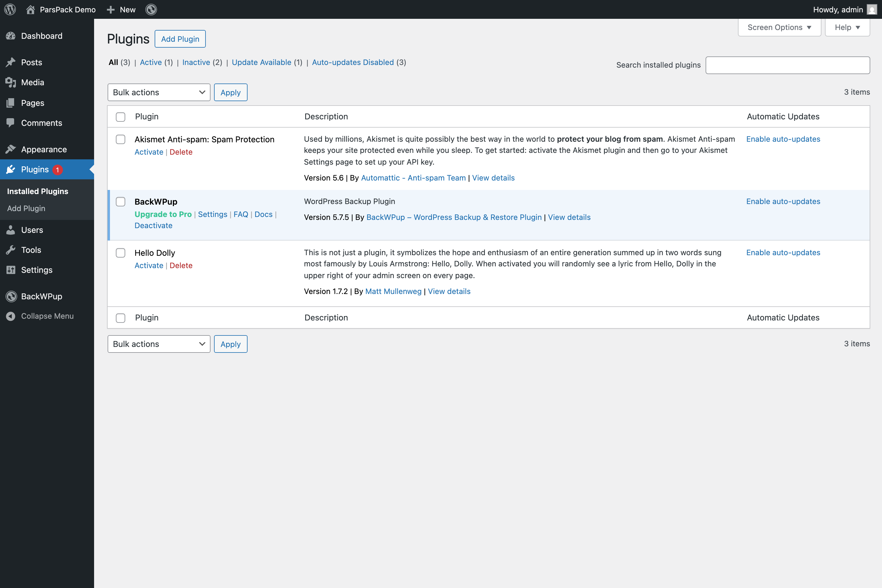
Task: Delete the Akismet Anti-spam plugin
Action: point(181,152)
